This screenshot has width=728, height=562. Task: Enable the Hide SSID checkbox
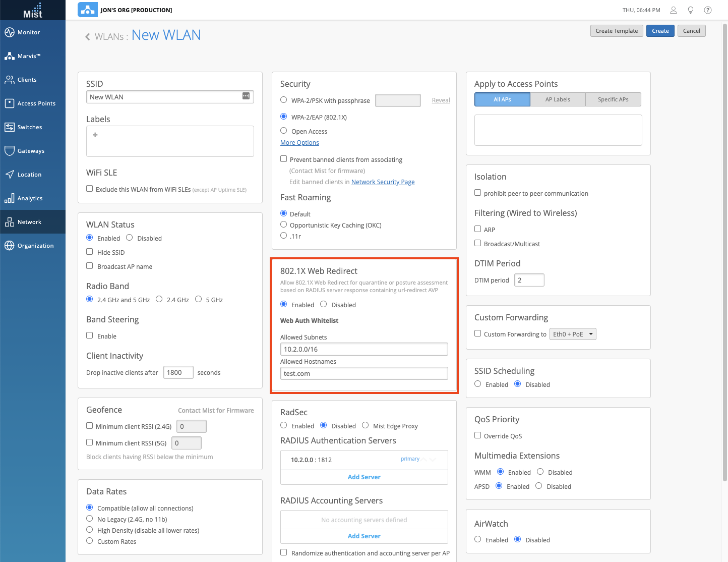pyautogui.click(x=90, y=252)
